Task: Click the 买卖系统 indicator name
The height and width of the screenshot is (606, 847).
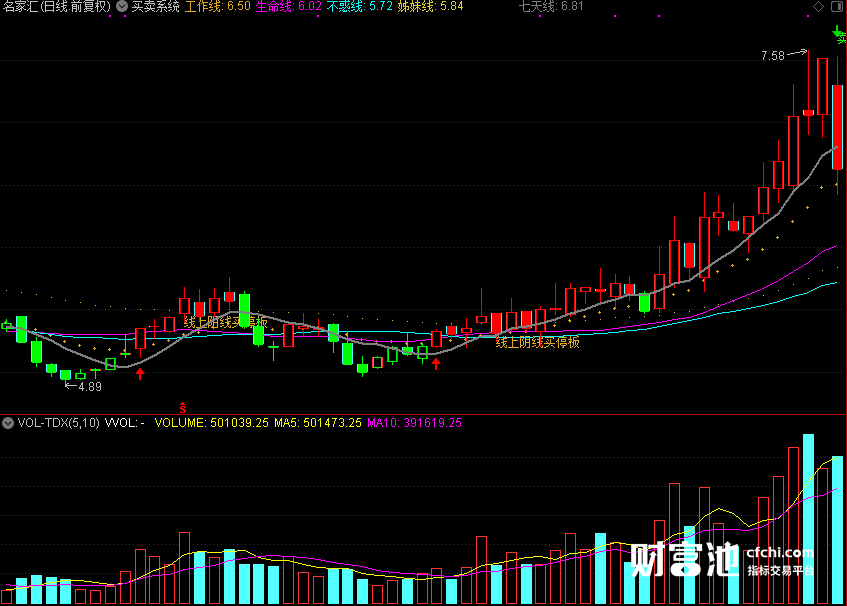Action: click(156, 6)
